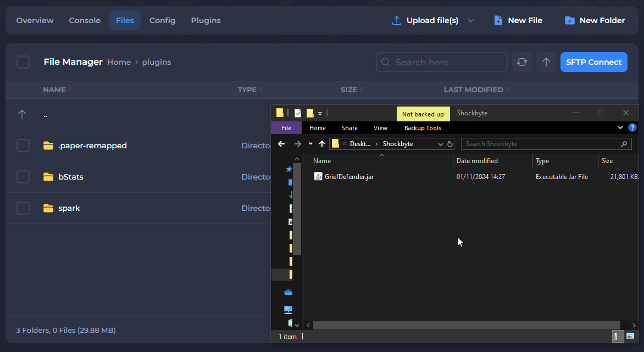Select the '01/11/2024 14:27' date cell

(x=481, y=177)
